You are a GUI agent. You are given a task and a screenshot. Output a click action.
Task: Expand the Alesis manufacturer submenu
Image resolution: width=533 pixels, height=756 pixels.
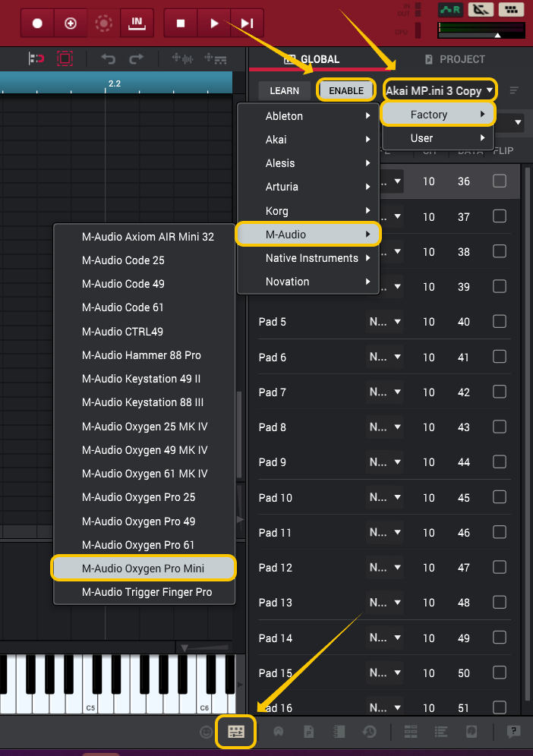pos(308,163)
